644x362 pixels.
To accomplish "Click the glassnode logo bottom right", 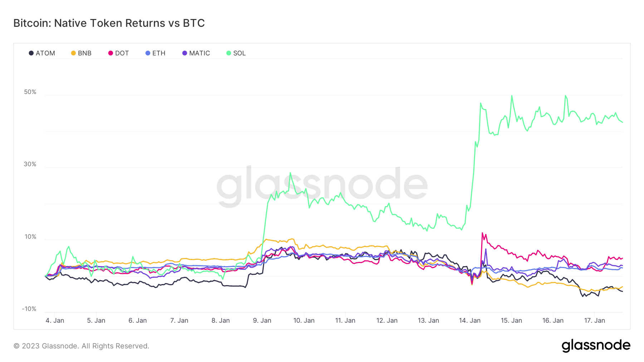I will click(x=596, y=346).
